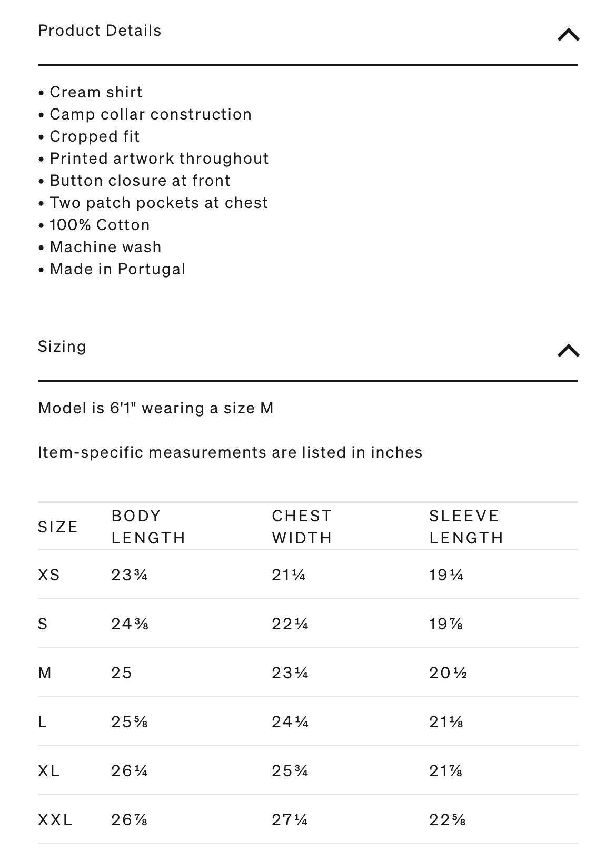
Task: Click the model height note text
Action: coord(156,408)
